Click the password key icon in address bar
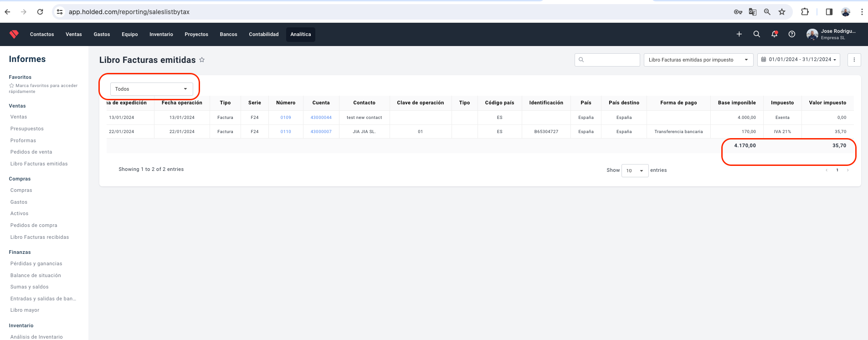This screenshot has height=340, width=868. click(x=738, y=12)
